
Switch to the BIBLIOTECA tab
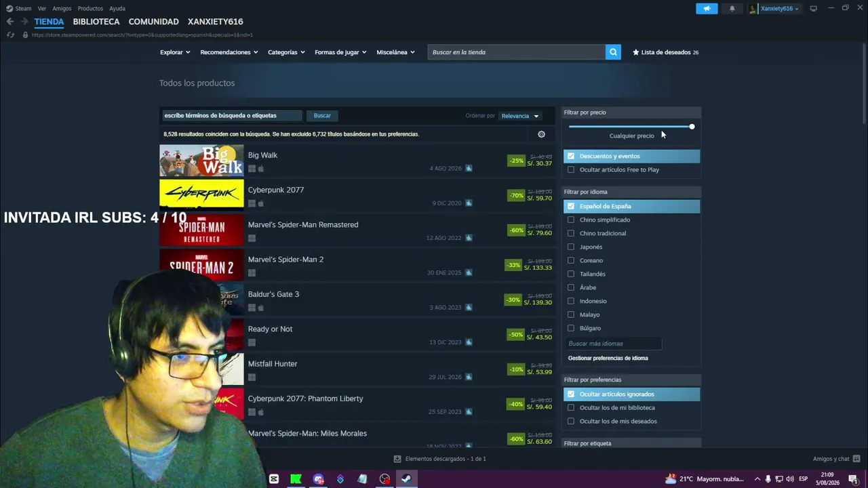[96, 22]
